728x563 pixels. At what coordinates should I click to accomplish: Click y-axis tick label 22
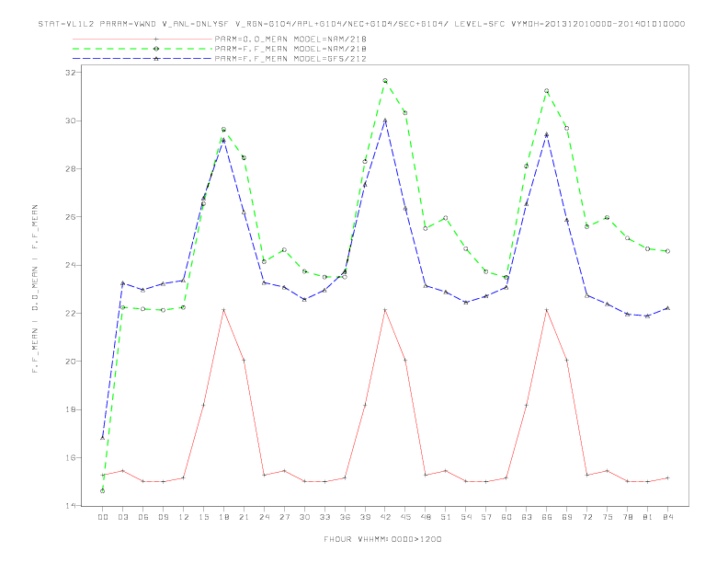[70, 313]
